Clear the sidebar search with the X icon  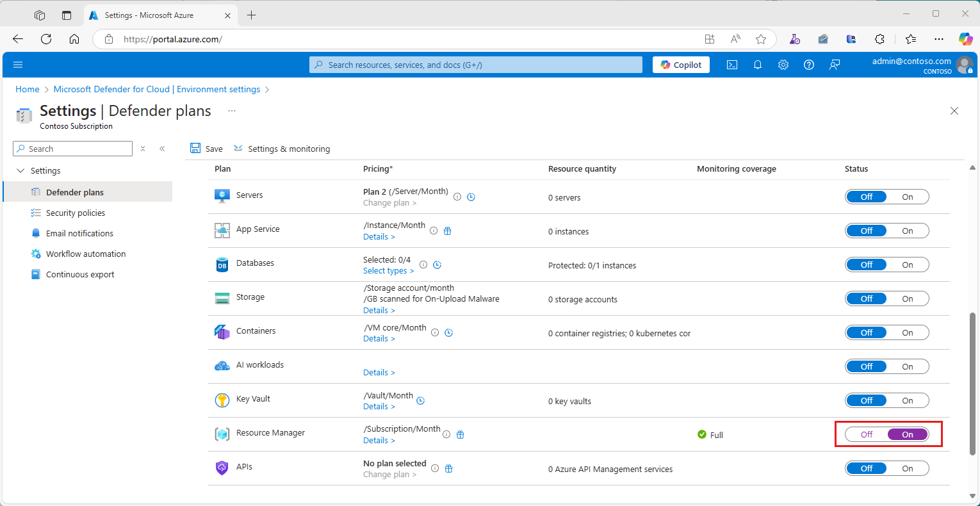[143, 149]
